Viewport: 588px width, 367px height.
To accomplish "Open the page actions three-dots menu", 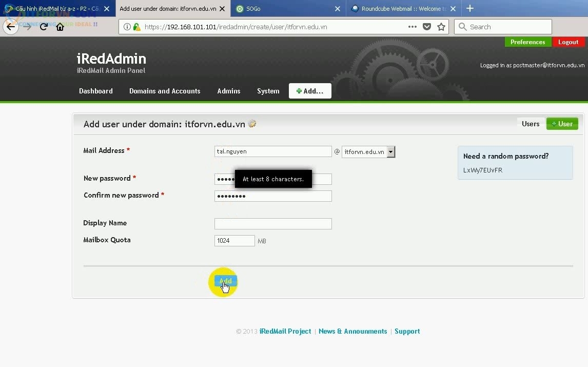I will pyautogui.click(x=412, y=27).
